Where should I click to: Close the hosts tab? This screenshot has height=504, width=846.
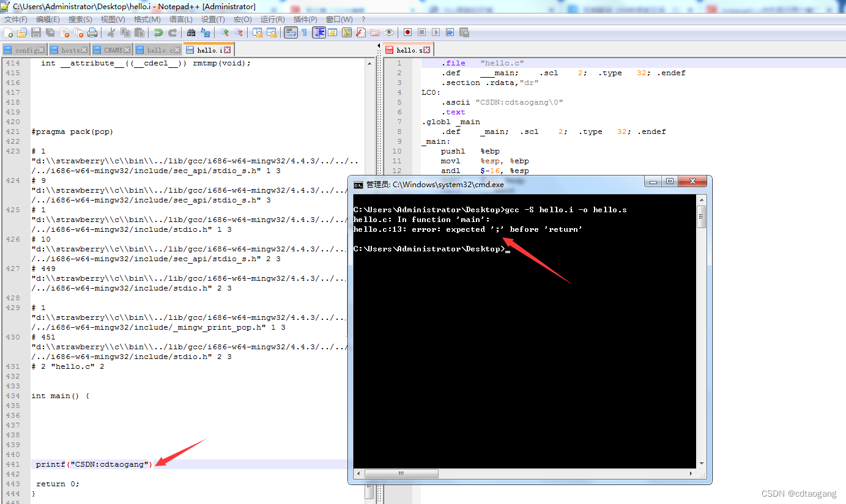(x=84, y=50)
